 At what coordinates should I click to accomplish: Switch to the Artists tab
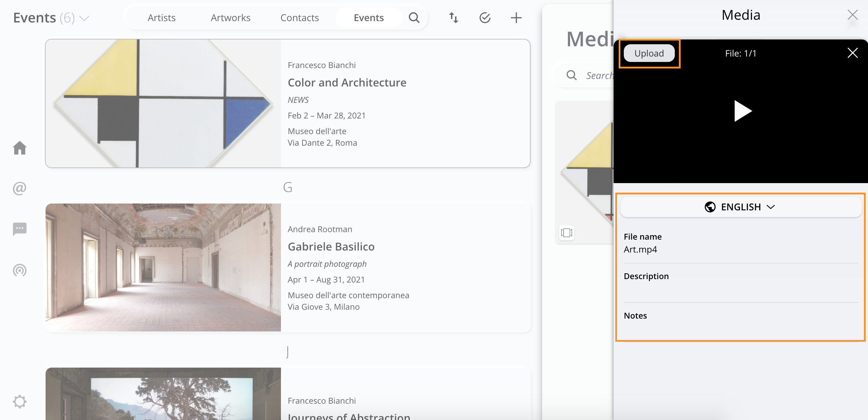point(162,18)
